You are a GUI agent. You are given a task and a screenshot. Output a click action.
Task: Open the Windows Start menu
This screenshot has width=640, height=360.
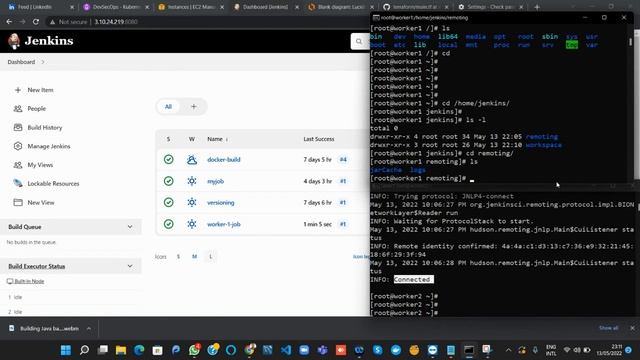66,350
